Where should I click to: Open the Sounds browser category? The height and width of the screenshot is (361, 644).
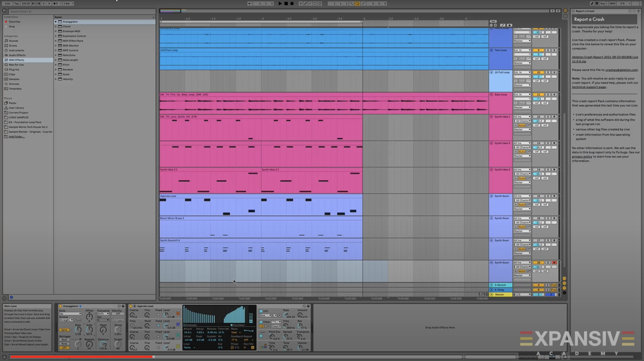pos(14,41)
